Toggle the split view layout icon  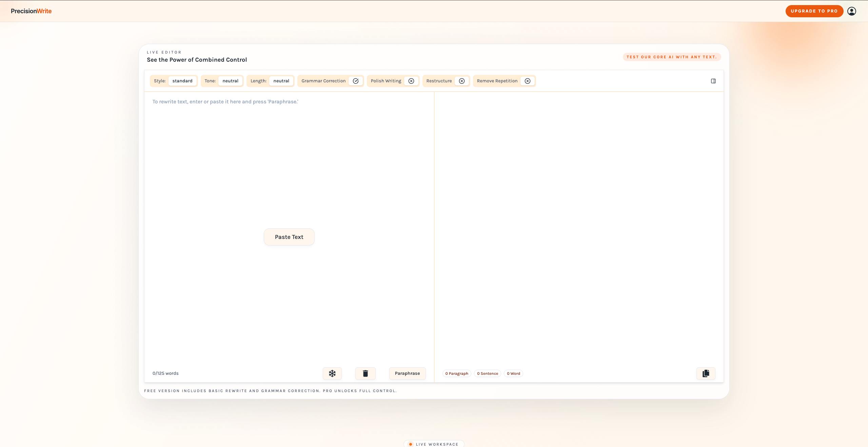pyautogui.click(x=713, y=81)
